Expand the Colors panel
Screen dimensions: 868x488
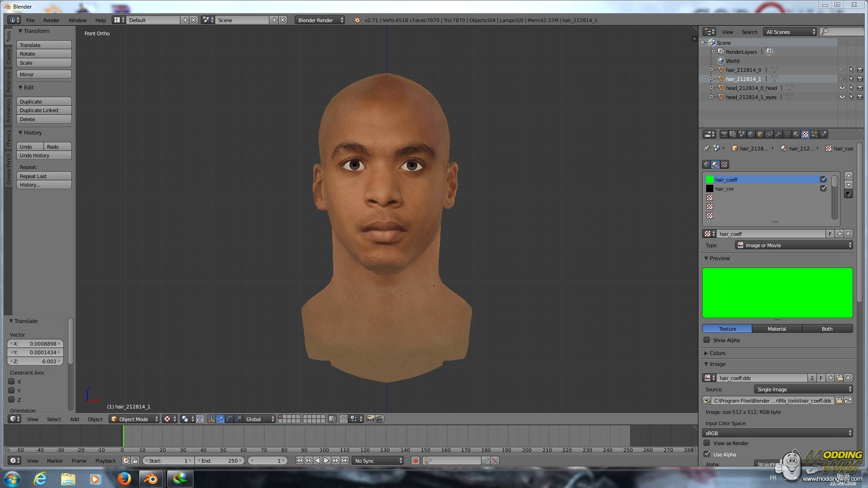pos(717,353)
